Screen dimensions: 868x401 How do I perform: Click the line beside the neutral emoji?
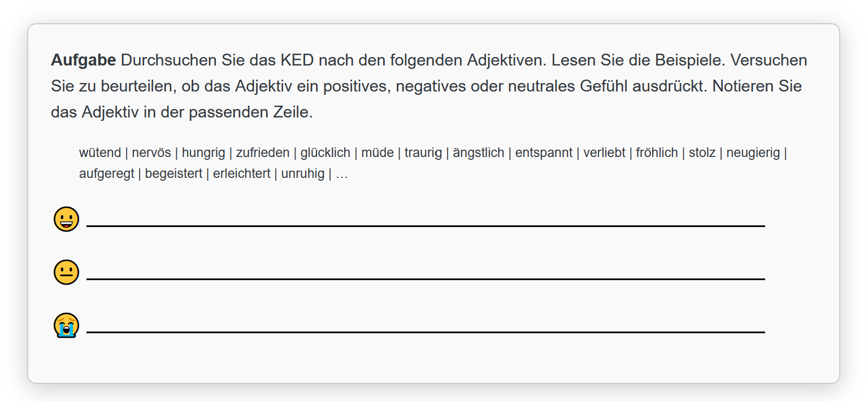426,279
